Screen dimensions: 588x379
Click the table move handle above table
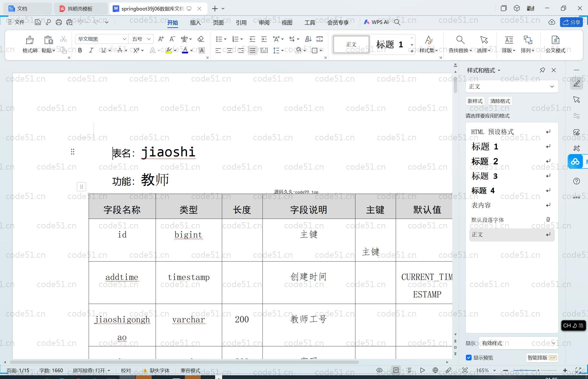[81, 186]
